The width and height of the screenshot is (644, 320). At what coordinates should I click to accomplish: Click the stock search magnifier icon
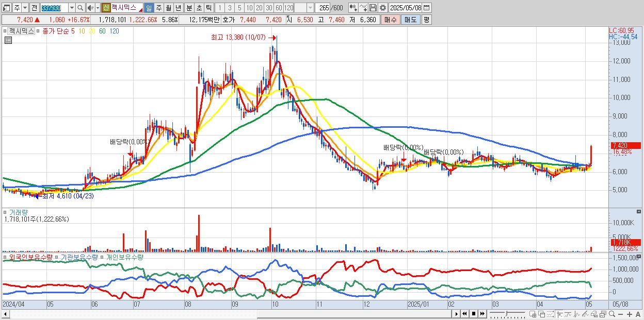pyautogui.click(x=80, y=8)
